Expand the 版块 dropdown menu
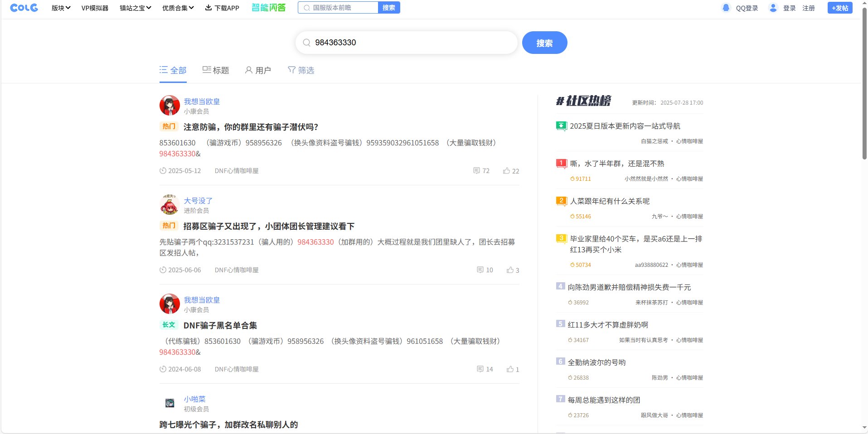Screen dimensions: 868x434 point(61,8)
